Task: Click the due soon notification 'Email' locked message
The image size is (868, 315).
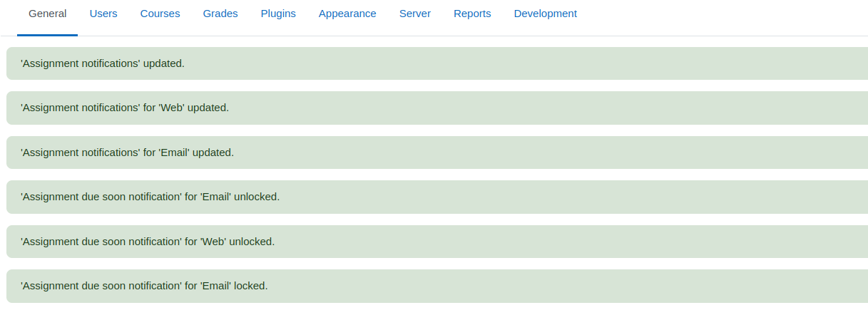Action: (x=437, y=286)
